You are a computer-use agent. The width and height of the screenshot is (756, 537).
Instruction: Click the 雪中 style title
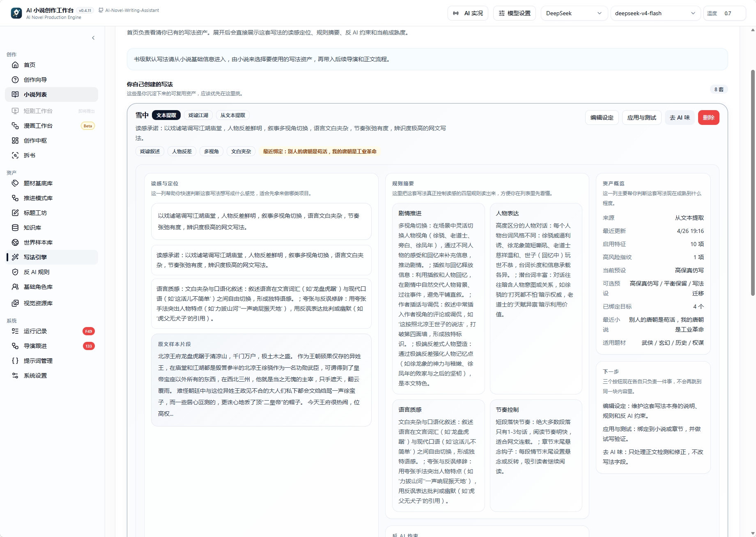(142, 115)
